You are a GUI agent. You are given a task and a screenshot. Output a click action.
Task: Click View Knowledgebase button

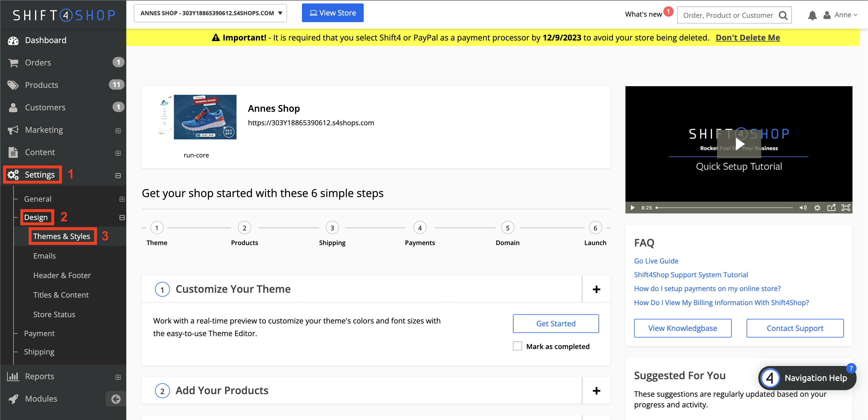[x=682, y=328]
